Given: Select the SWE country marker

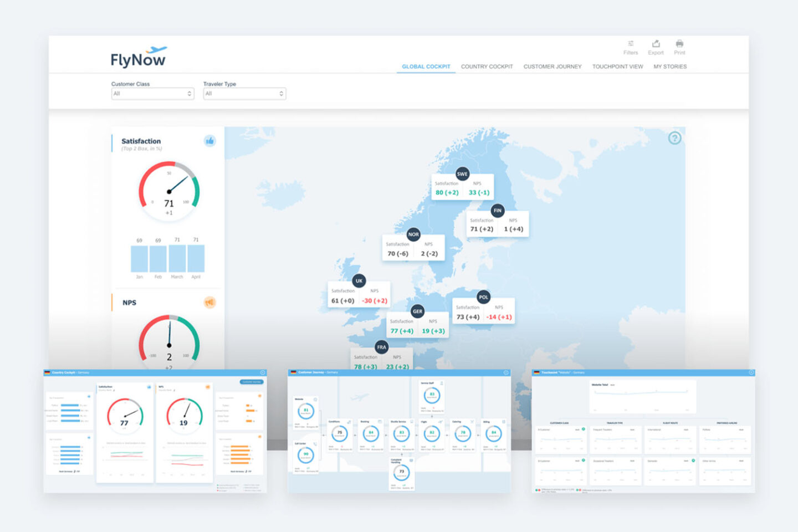Looking at the screenshot, I should point(462,174).
